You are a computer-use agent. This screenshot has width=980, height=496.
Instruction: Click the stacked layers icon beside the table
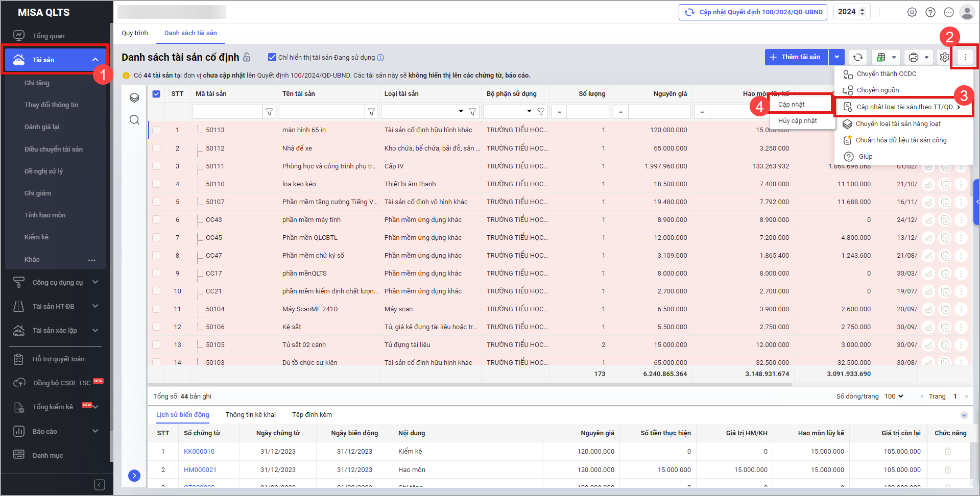(x=134, y=97)
